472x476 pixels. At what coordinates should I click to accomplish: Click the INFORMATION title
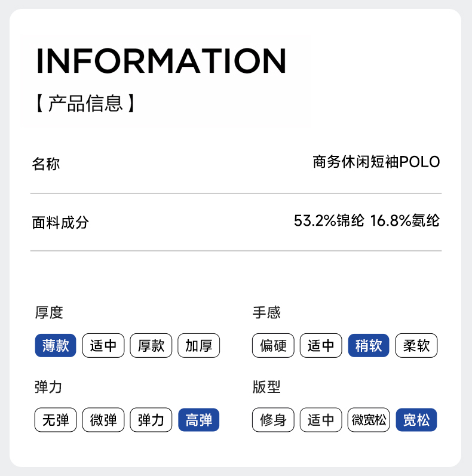161,60
